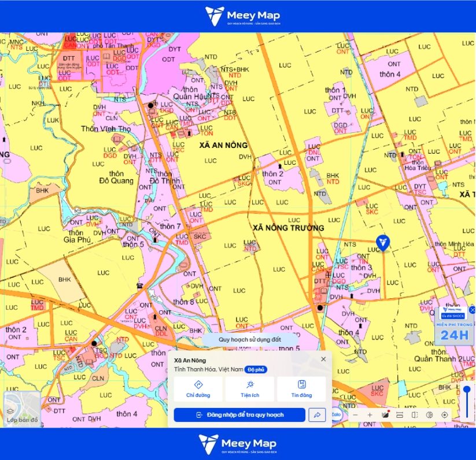Select the Độ phủ badge

pyautogui.click(x=256, y=370)
